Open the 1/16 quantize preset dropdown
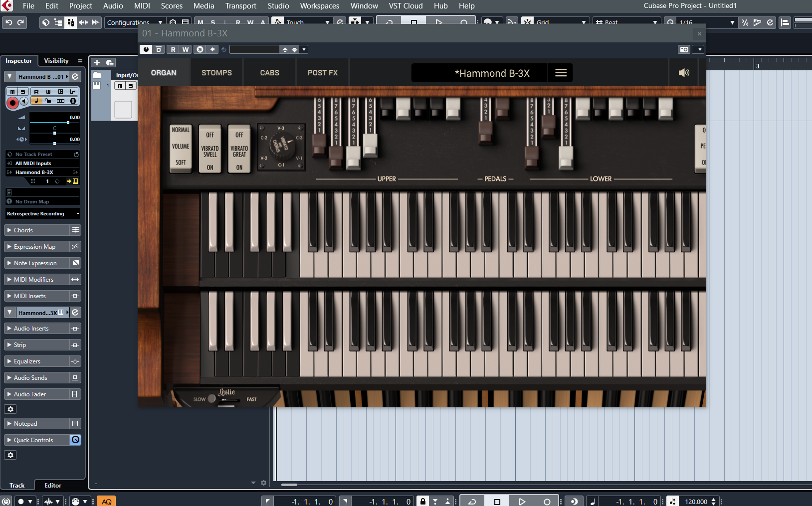This screenshot has height=506, width=812. (x=707, y=22)
